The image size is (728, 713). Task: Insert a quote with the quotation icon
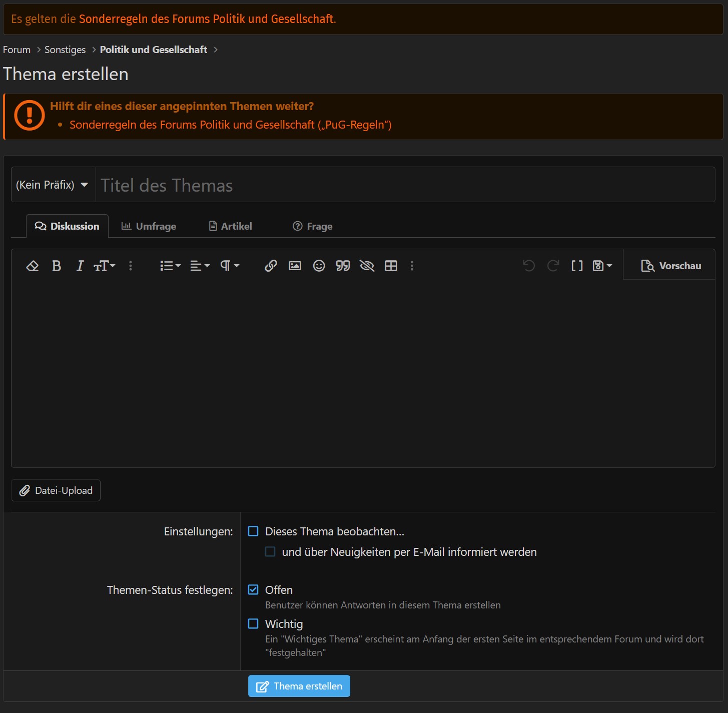point(343,266)
